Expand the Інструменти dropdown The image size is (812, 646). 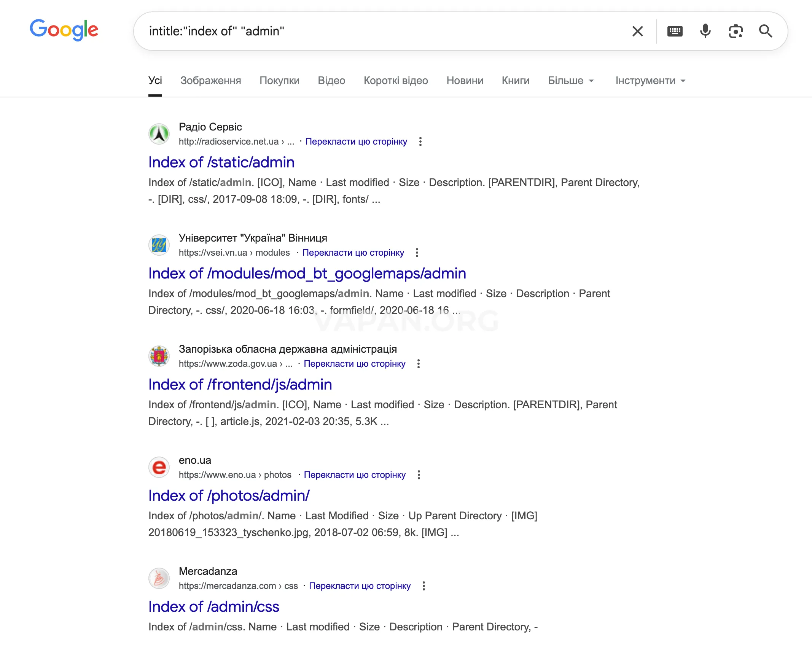(x=651, y=81)
